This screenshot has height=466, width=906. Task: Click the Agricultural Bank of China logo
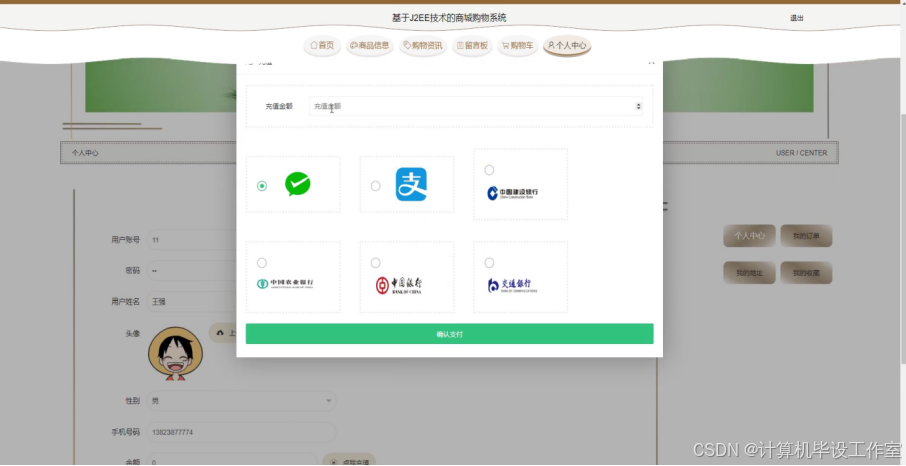tap(285, 284)
